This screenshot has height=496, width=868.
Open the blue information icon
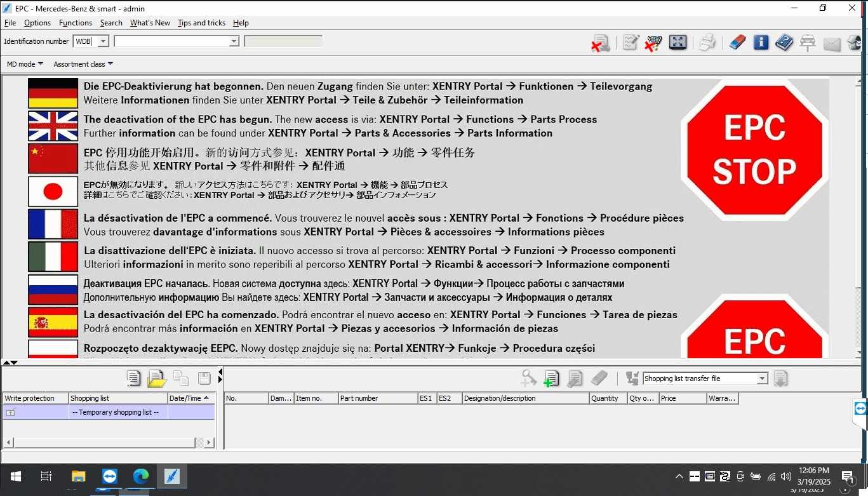(x=761, y=43)
